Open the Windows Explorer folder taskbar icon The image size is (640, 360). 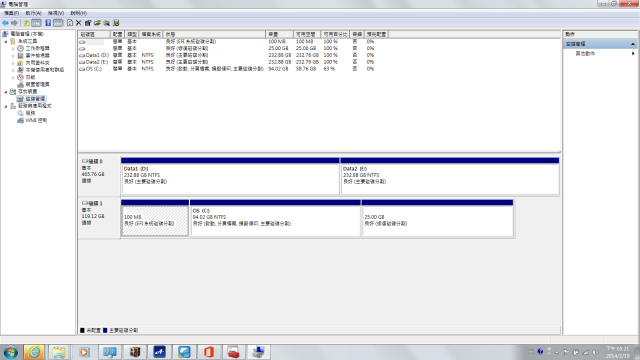click(59, 352)
